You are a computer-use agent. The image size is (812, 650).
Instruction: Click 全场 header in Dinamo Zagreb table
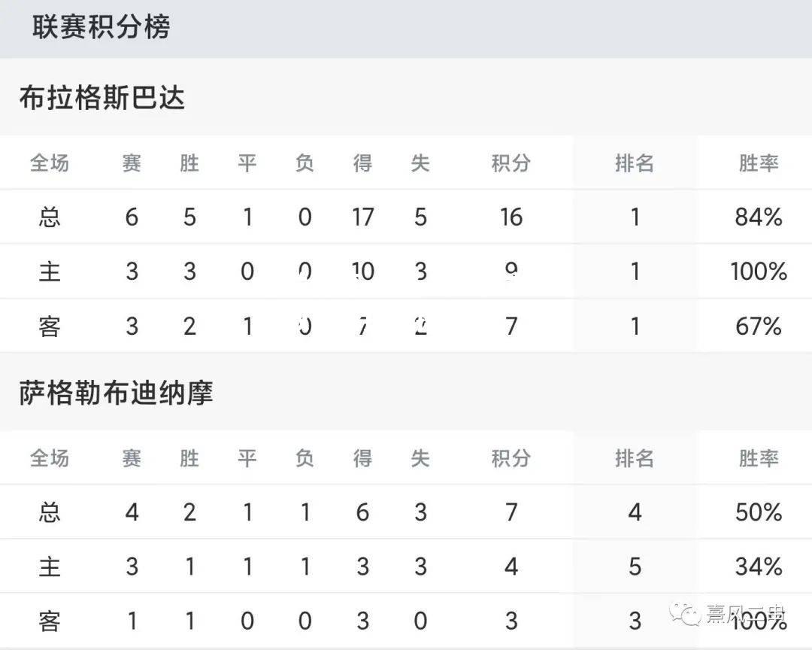click(49, 458)
